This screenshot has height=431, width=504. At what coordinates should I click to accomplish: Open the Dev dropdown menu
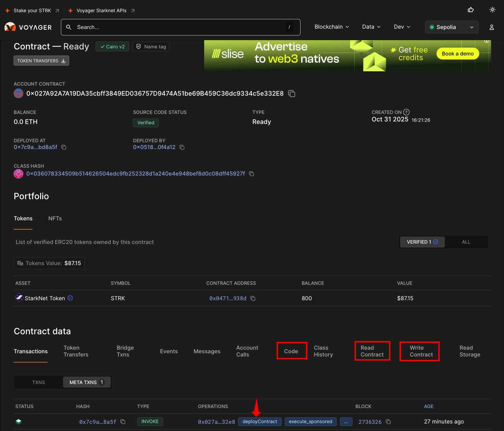pyautogui.click(x=401, y=27)
